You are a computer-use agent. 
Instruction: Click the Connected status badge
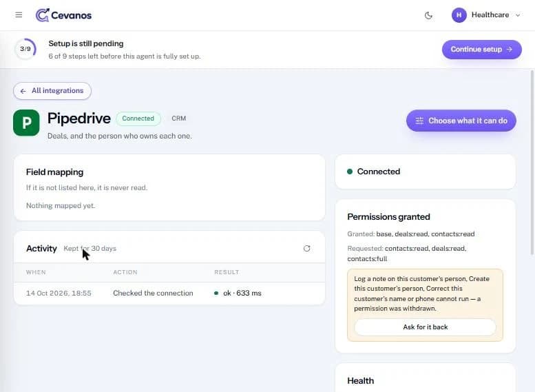(138, 118)
